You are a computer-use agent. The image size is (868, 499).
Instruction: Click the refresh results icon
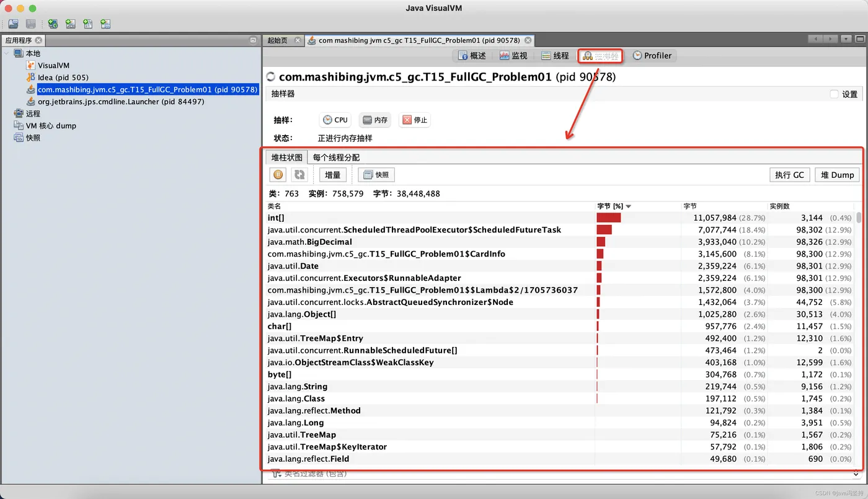point(299,175)
